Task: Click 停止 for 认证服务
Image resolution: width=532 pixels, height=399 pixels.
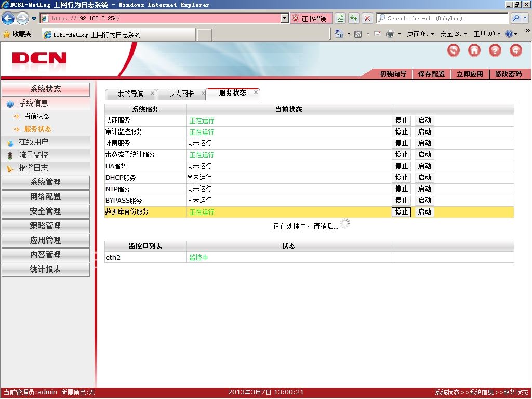Action: click(401, 121)
